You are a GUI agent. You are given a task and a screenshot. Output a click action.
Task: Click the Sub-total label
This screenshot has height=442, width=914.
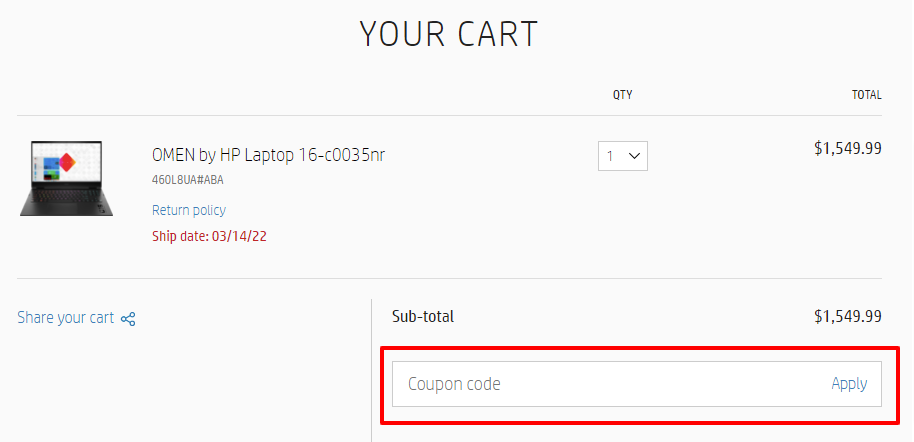423,317
